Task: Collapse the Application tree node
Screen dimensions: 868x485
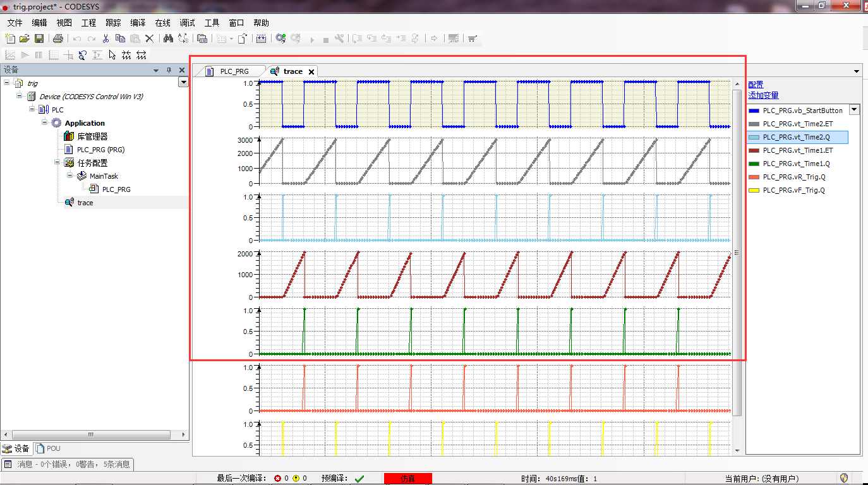Action: [45, 123]
